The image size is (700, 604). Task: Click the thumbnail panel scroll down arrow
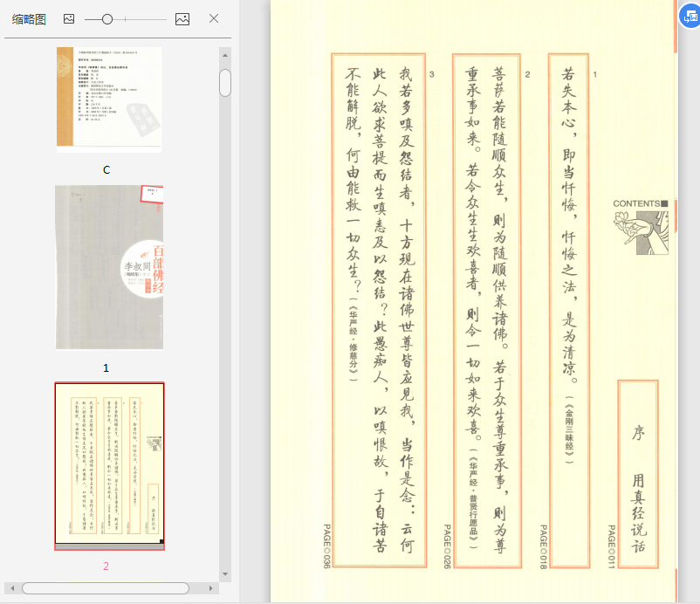225,574
